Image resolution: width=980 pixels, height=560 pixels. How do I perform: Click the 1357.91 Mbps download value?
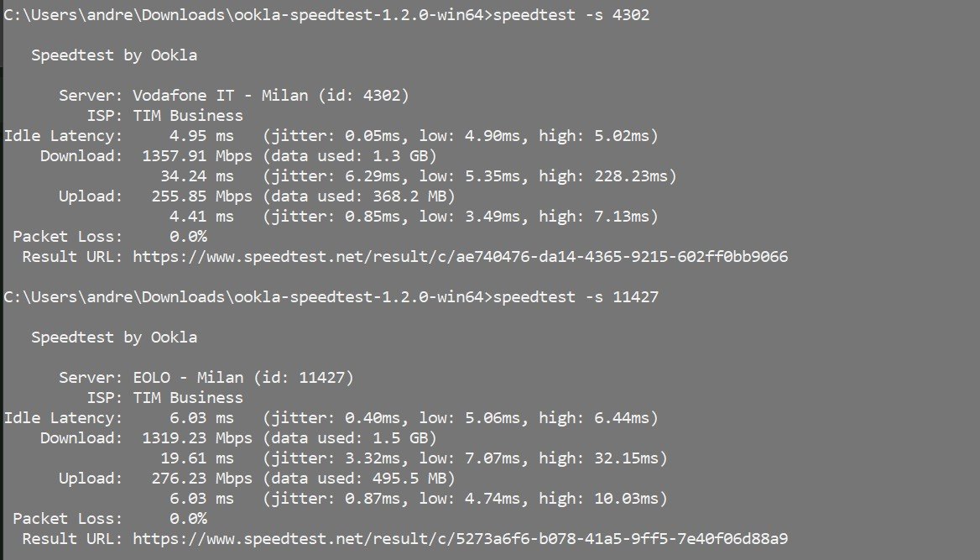(197, 156)
